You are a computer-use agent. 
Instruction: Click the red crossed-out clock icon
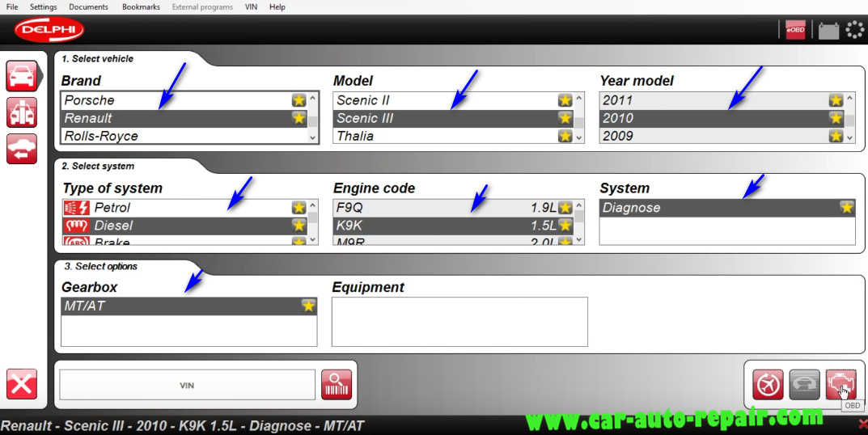coord(768,385)
